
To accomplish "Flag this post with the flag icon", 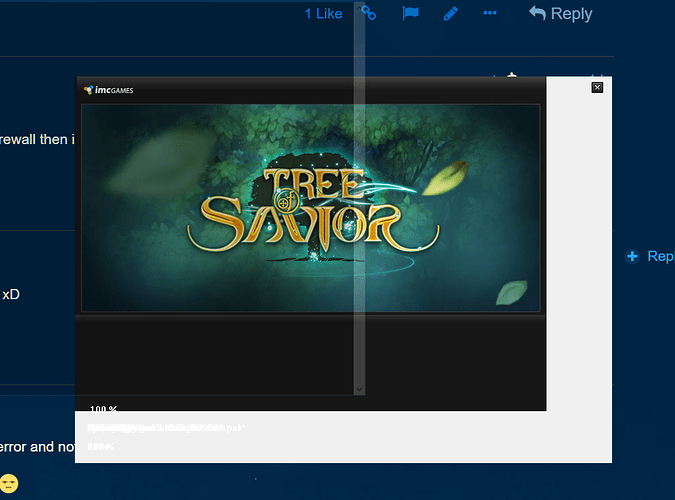I will point(410,13).
